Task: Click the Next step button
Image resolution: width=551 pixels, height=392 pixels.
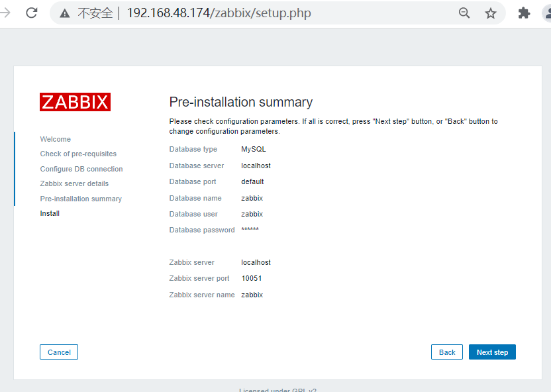Action: (x=492, y=352)
